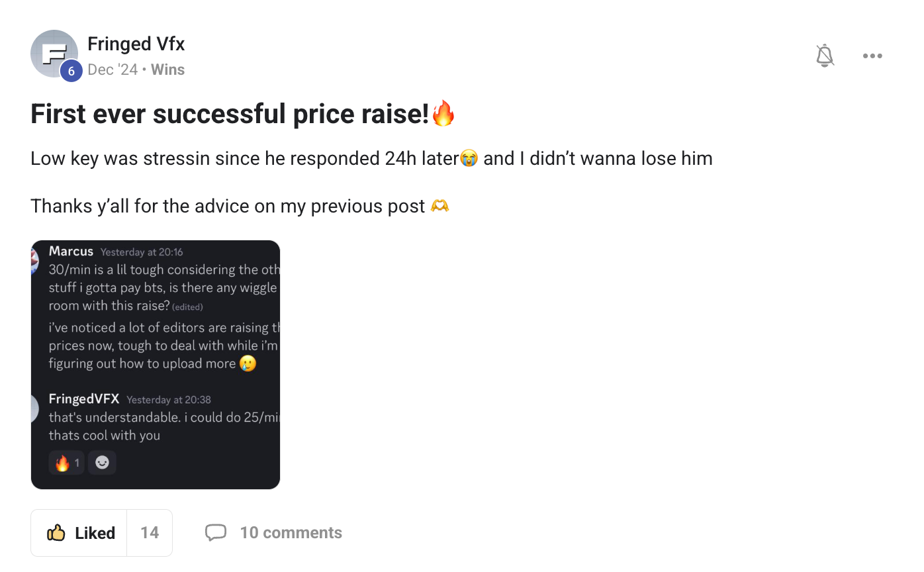Screen dimensions: 924x572
Task: Open the Discord chat screenshot thumbnail
Action: (x=156, y=365)
